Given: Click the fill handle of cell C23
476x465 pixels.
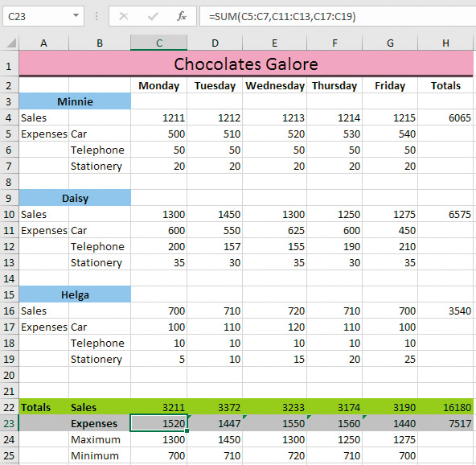Looking at the screenshot, I should coord(187,430).
